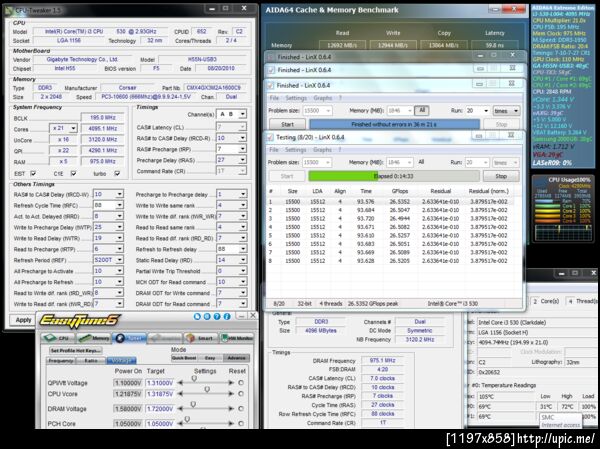Open the RAS# Precharge (tRP) dropdown
The width and height of the screenshot is (600, 449).
pos(242,149)
